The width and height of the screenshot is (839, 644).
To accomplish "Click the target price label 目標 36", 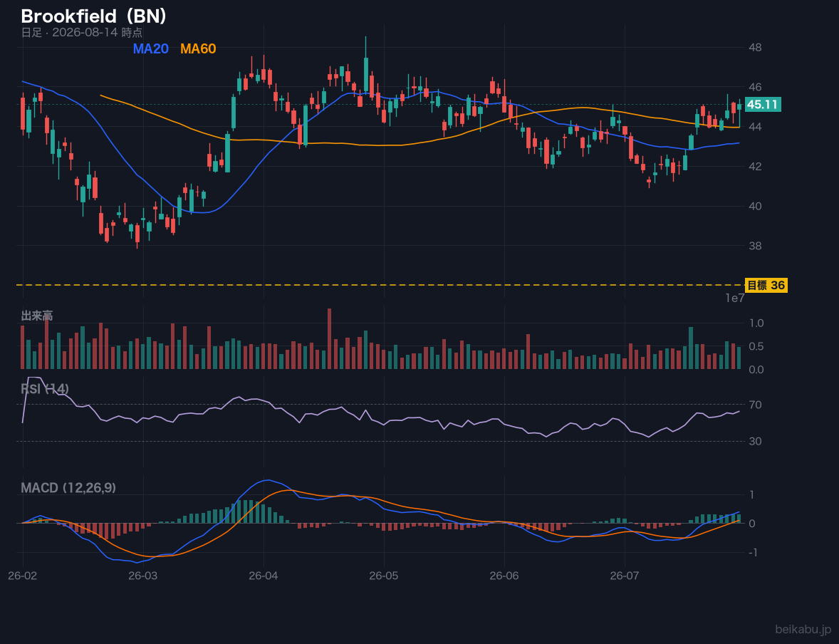I will (766, 286).
